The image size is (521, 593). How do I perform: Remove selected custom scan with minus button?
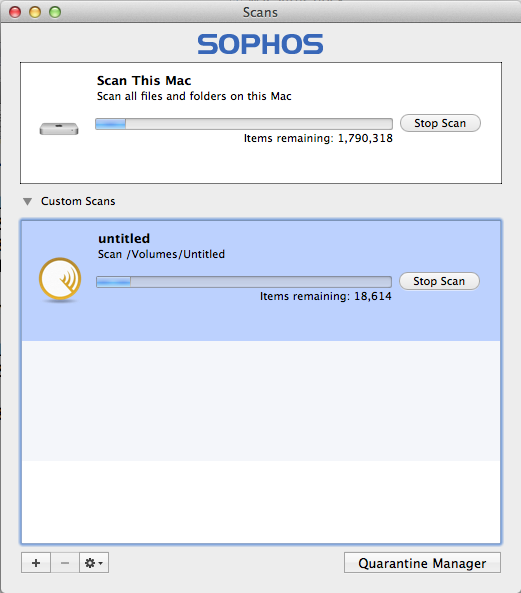[65, 563]
